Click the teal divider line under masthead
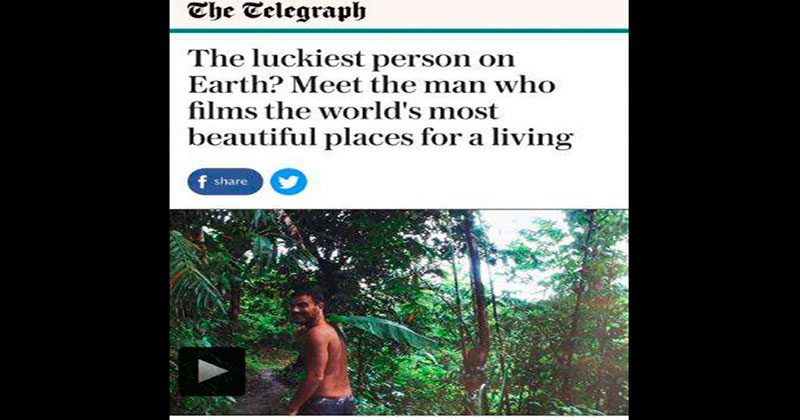 point(399,31)
